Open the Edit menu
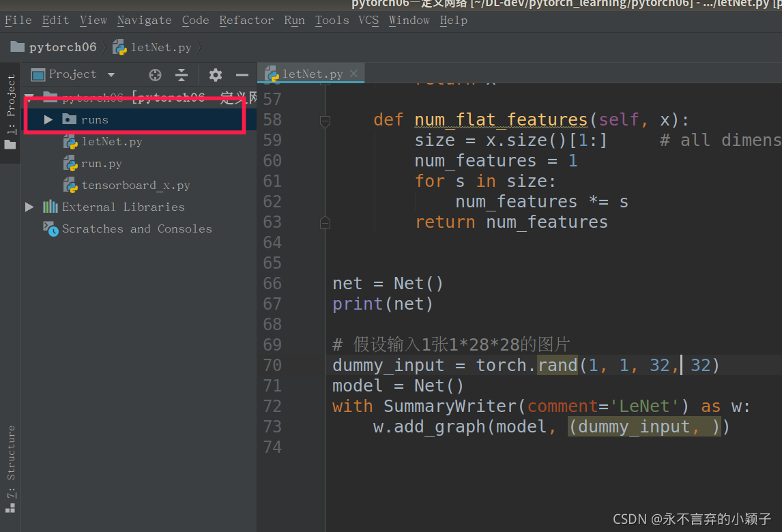Screen dimensions: 782x532 [x=55, y=20]
